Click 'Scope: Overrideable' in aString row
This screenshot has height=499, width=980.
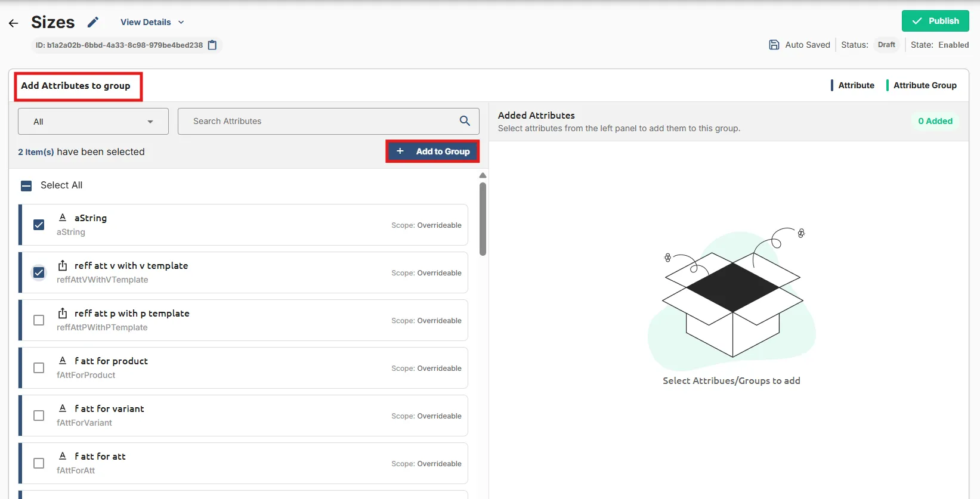point(426,225)
